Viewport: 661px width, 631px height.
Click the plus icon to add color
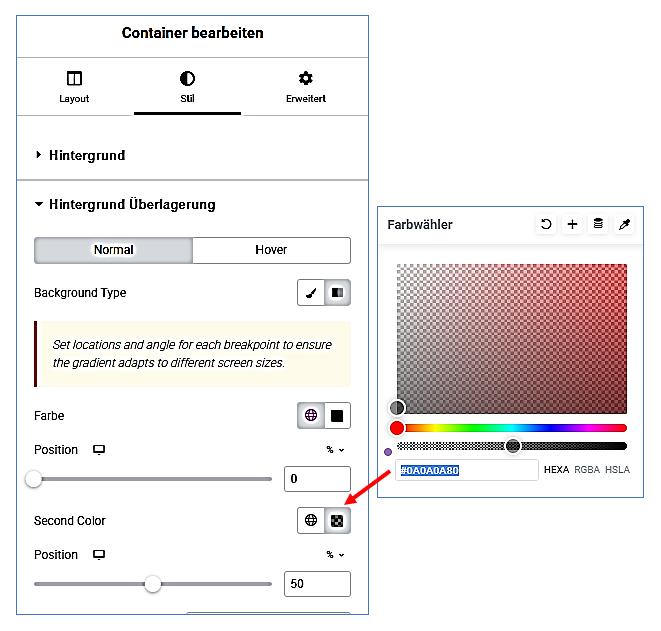point(572,225)
